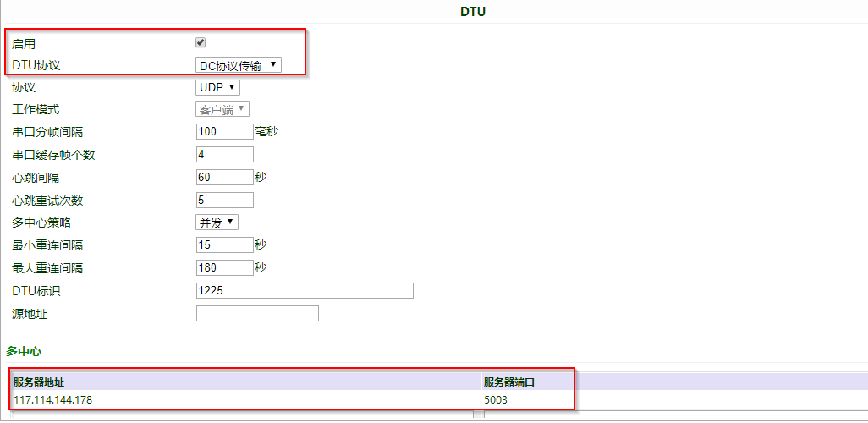868x423 pixels.
Task: Click the 服务器端口 column header
Action: coord(509,382)
